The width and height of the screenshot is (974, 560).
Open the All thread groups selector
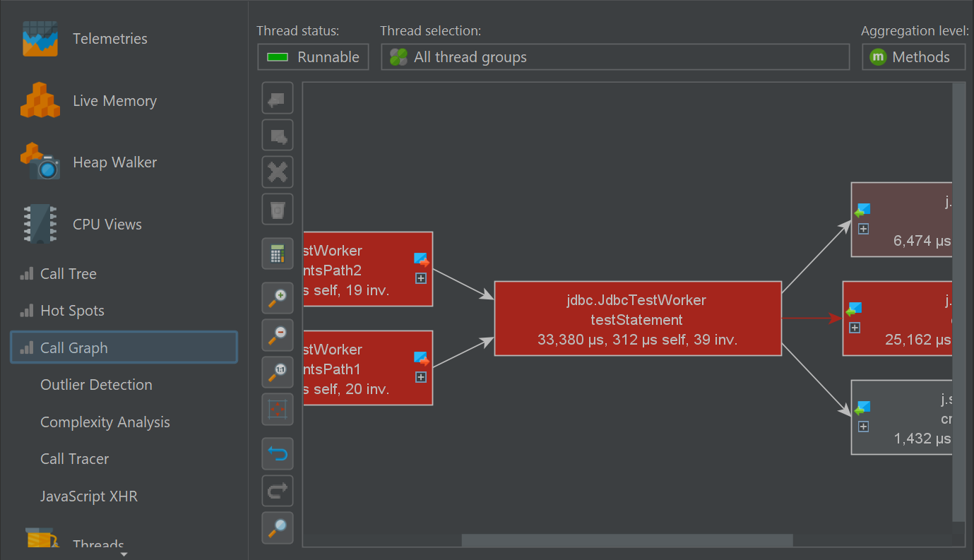[x=614, y=57]
